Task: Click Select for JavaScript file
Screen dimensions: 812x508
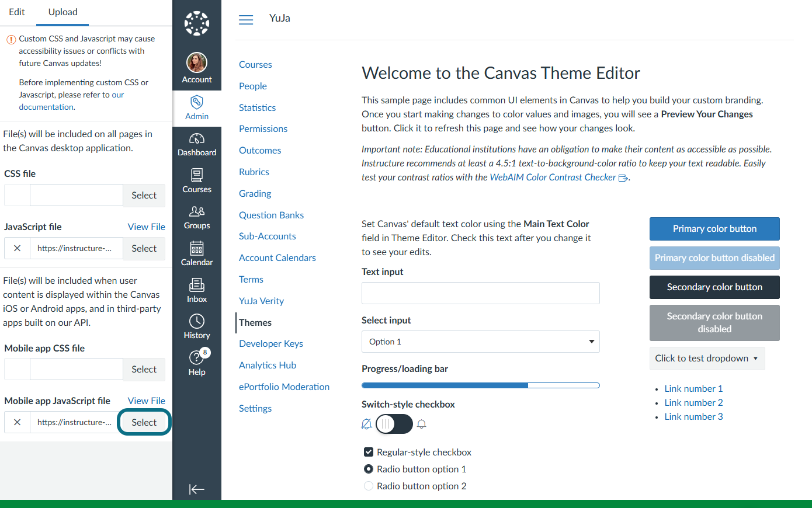Action: 144,248
